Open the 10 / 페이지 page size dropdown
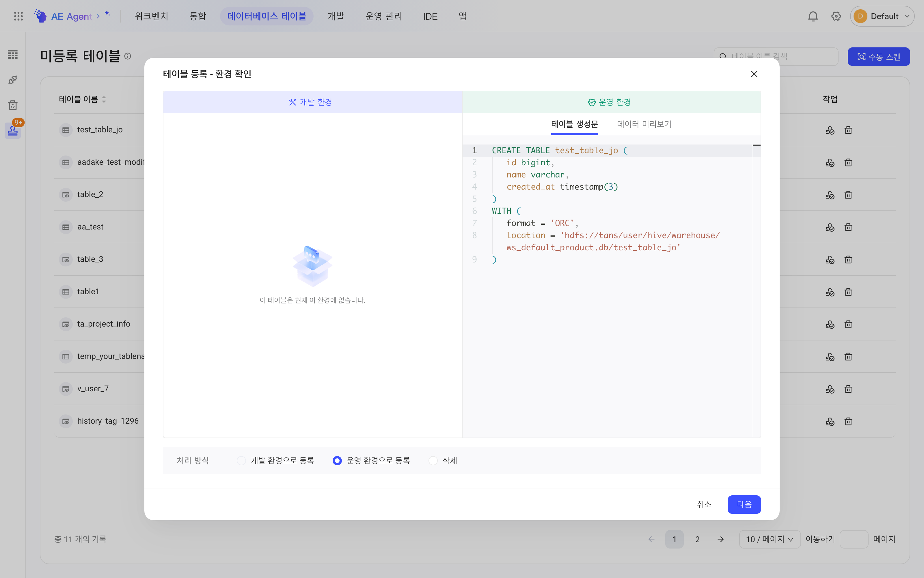Screen dimensions: 924x578 pyautogui.click(x=769, y=539)
